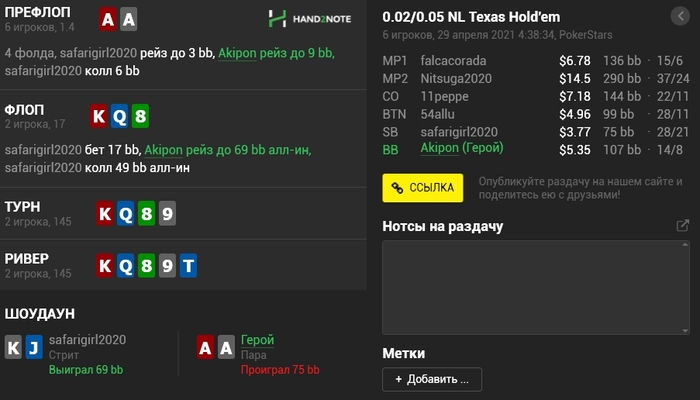Click the T card on the river

189,266
